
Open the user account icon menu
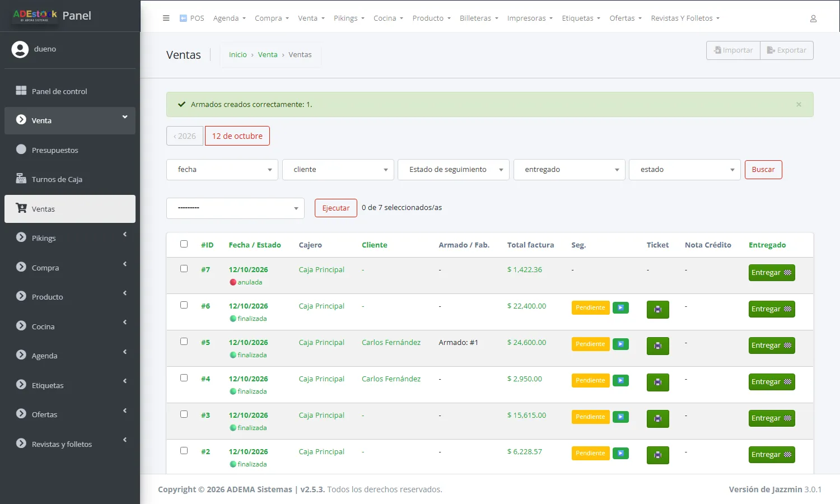813,18
